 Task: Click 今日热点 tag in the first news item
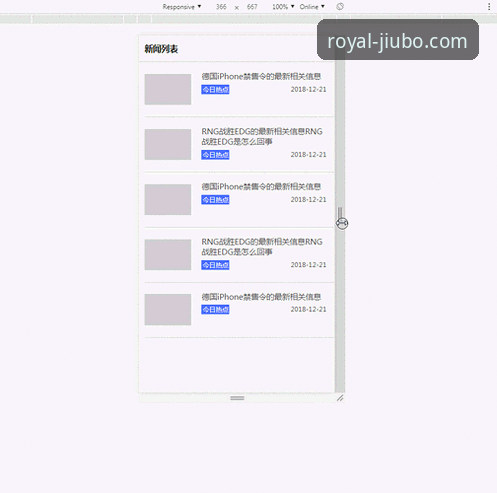point(215,90)
